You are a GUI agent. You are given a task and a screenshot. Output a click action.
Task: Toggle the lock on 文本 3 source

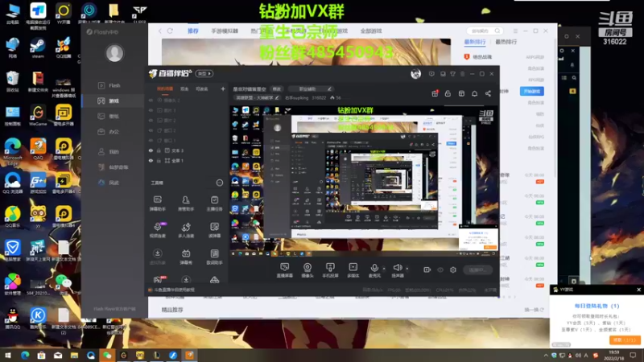coord(159,150)
